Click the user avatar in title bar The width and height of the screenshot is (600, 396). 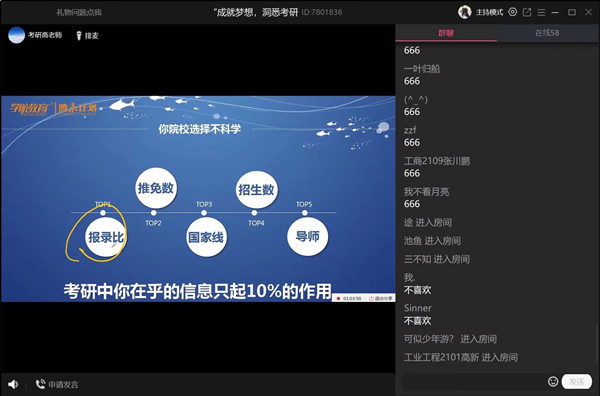(465, 12)
